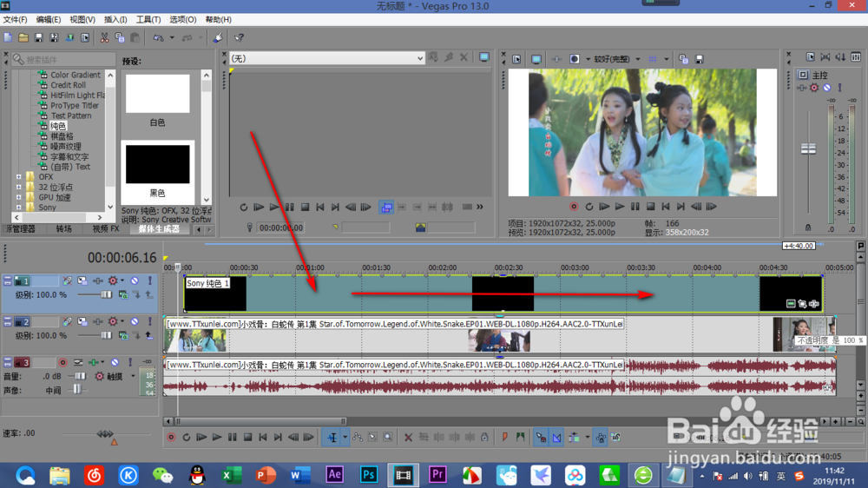Open a file with the folder icon
Image resolution: width=868 pixels, height=488 pixels.
pos(23,37)
